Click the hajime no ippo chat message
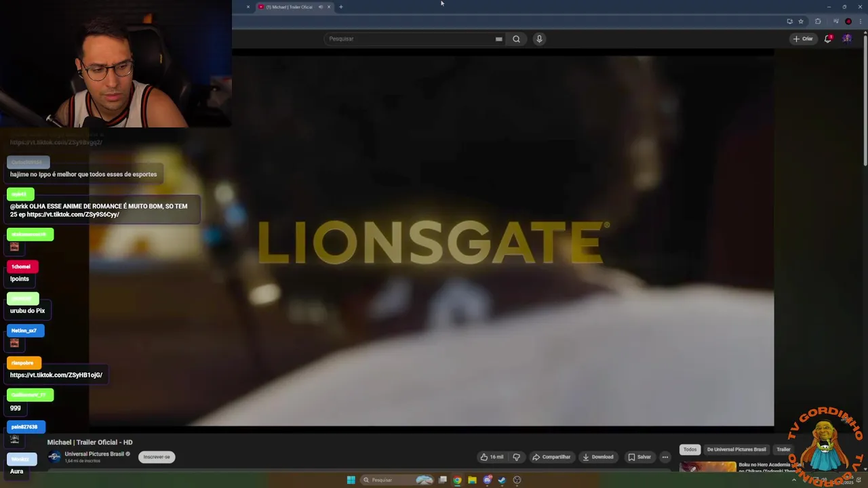 [x=83, y=174]
